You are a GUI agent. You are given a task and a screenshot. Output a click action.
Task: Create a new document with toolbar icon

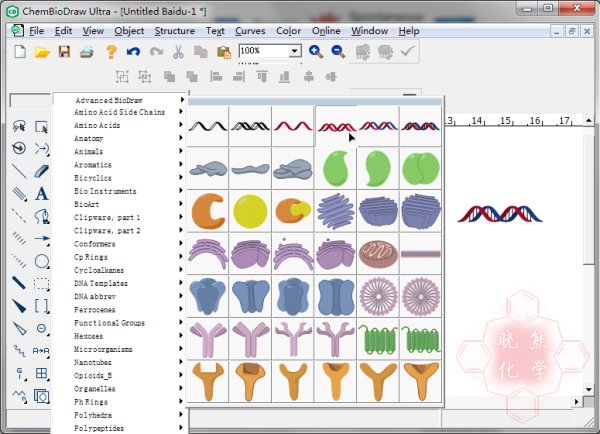tap(20, 51)
